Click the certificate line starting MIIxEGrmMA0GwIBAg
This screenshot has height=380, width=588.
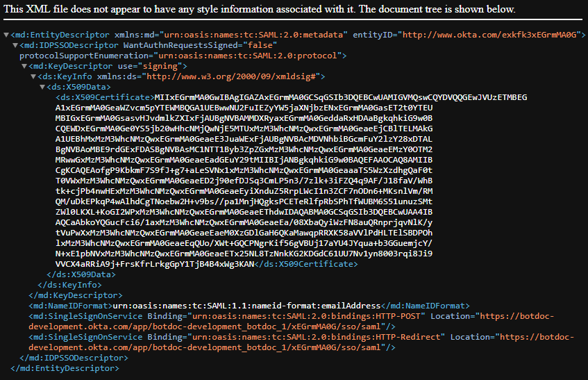[340, 97]
